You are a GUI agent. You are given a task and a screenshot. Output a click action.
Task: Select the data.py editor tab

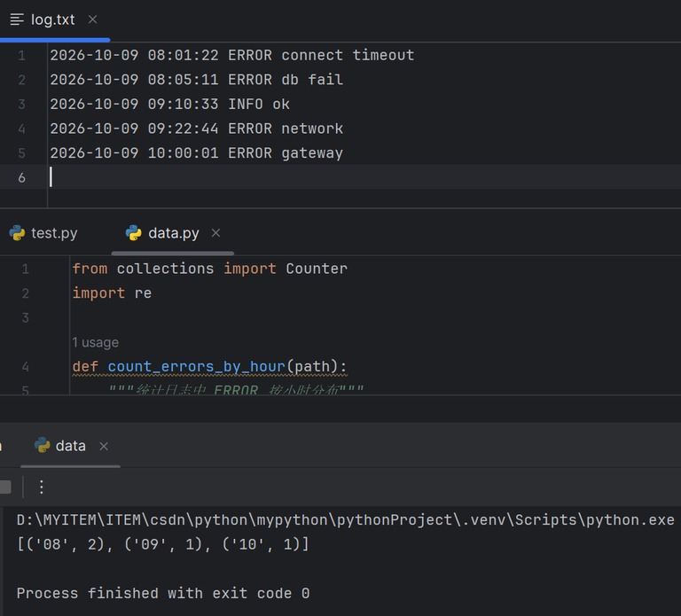click(173, 234)
